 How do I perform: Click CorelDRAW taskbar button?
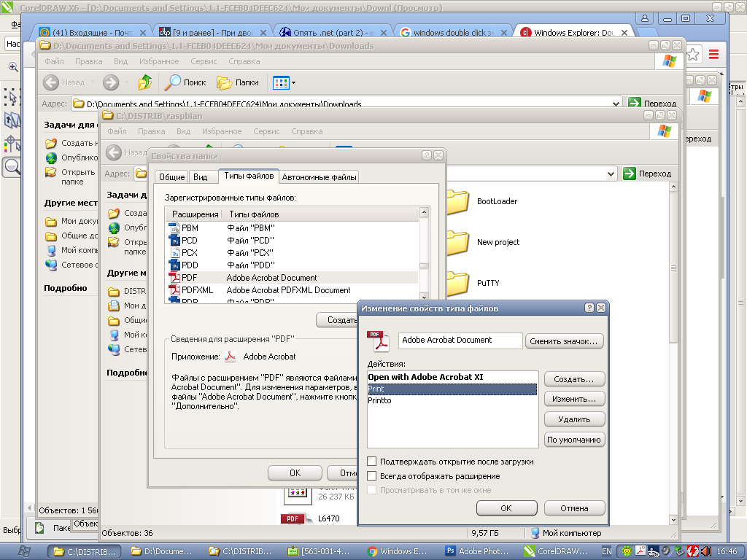(x=557, y=551)
